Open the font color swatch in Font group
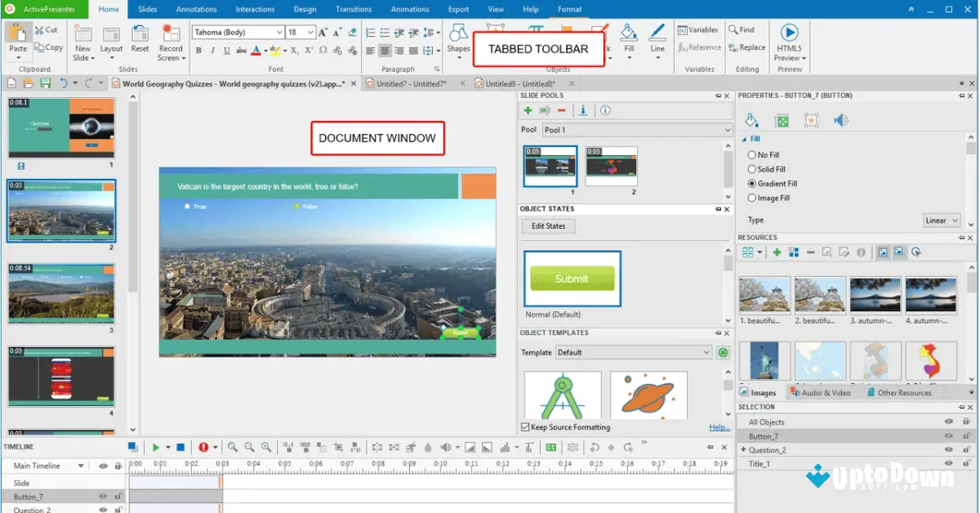This screenshot has height=513, width=980. point(256,51)
